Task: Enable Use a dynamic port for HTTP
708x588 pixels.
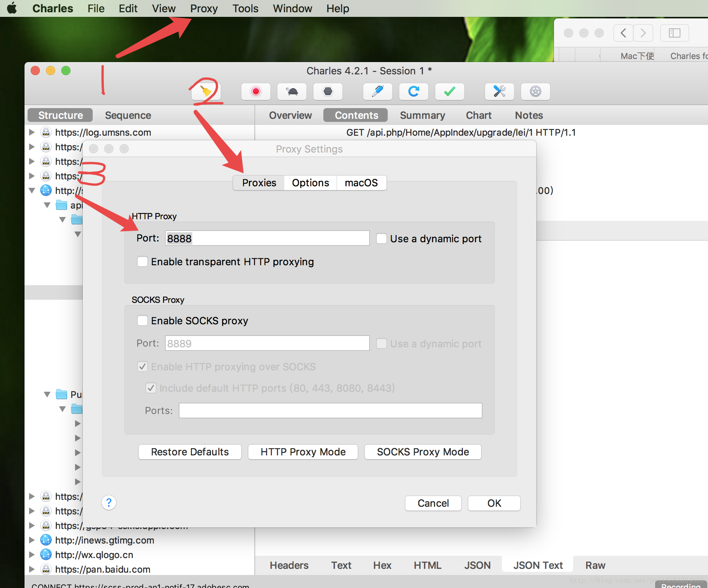Action: [381, 238]
